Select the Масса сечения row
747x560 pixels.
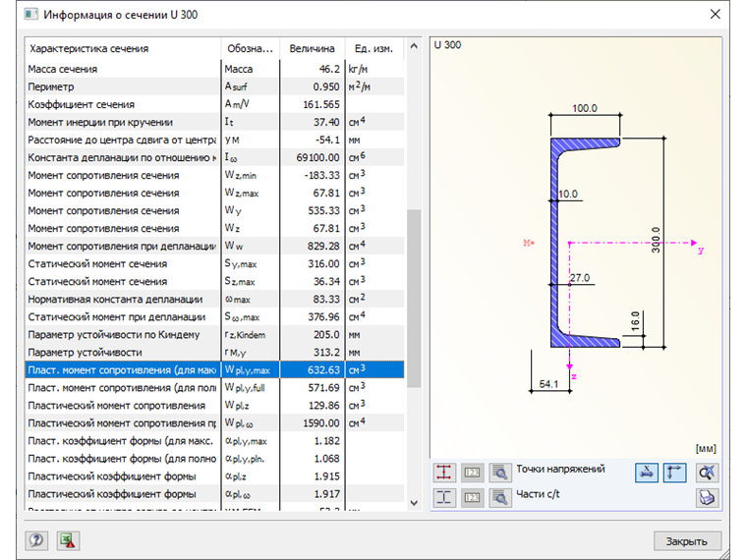tap(214, 69)
